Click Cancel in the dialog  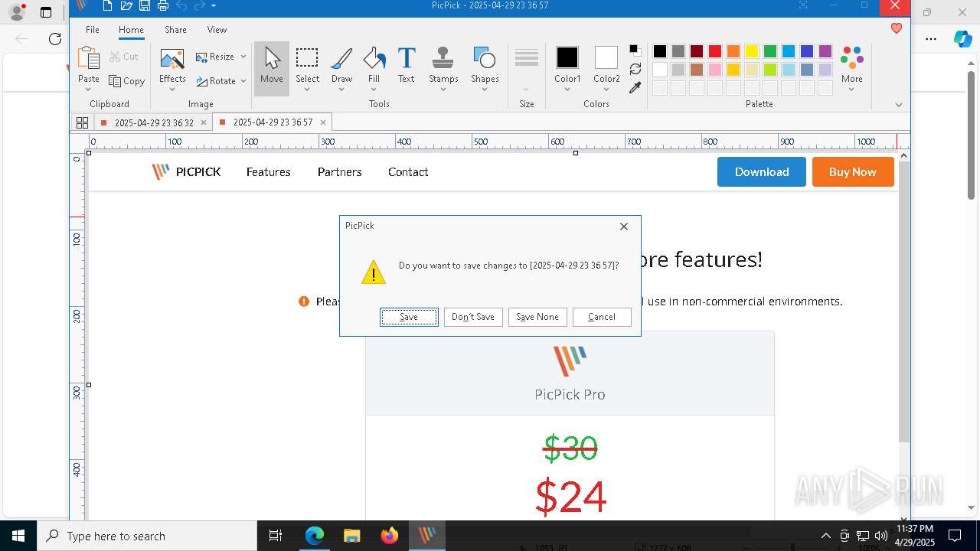[602, 317]
